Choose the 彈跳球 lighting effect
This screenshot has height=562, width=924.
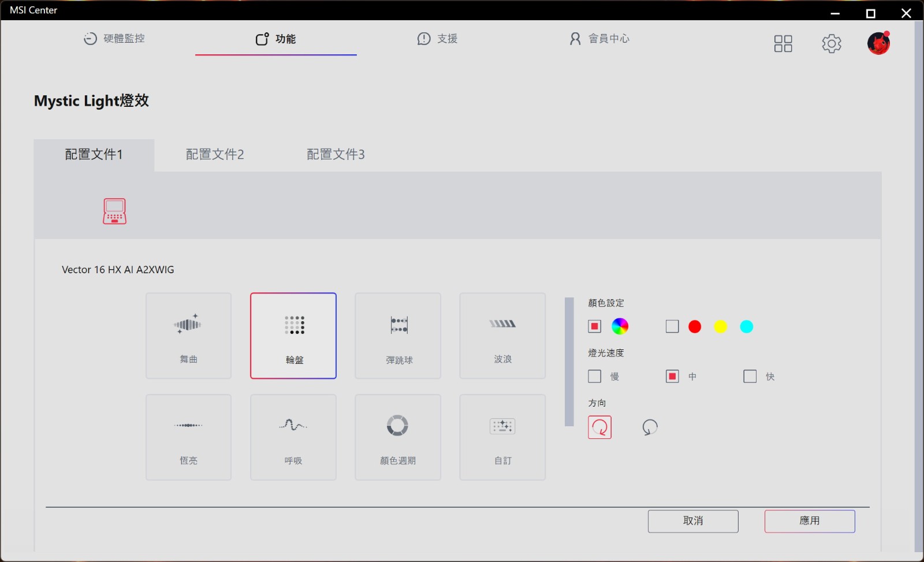click(x=398, y=336)
